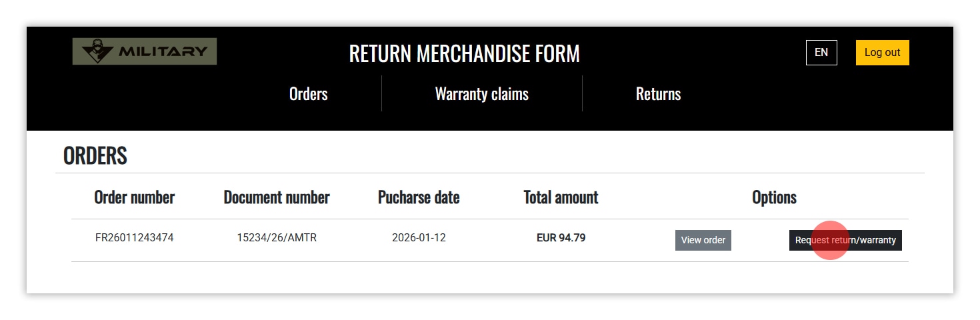The image size is (980, 320).
Task: Click the Document number column header
Action: point(276,197)
